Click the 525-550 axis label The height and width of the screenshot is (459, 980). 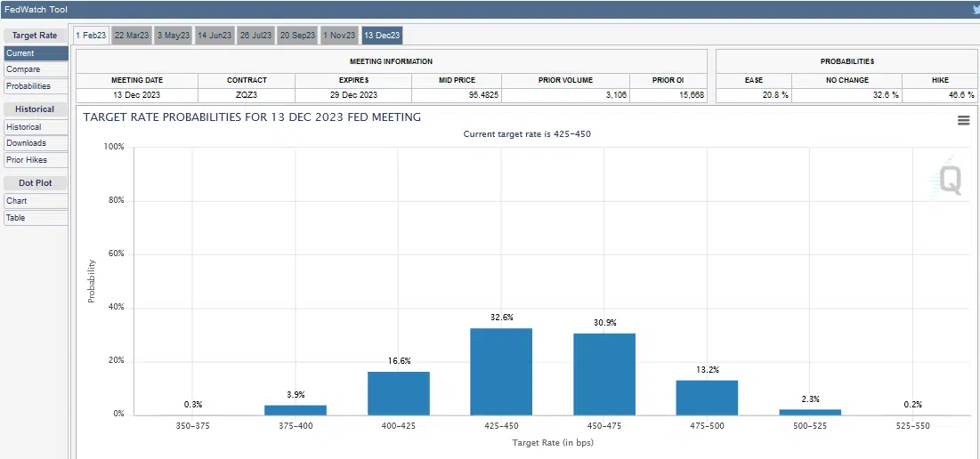(912, 426)
